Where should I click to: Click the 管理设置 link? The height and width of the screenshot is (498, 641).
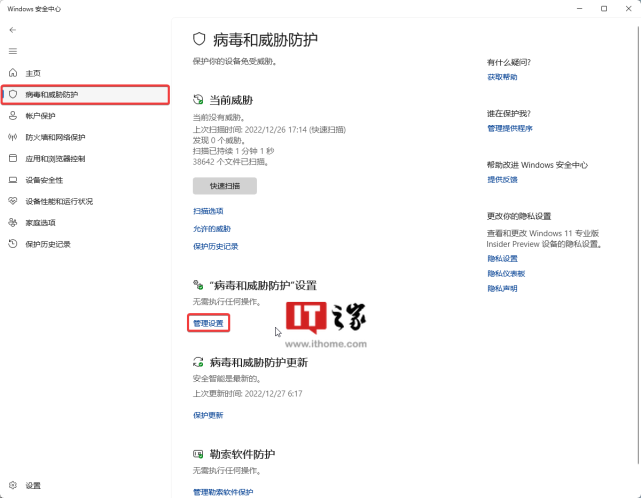[208, 323]
